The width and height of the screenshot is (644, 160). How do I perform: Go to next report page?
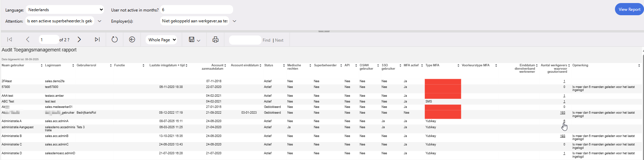(x=79, y=40)
